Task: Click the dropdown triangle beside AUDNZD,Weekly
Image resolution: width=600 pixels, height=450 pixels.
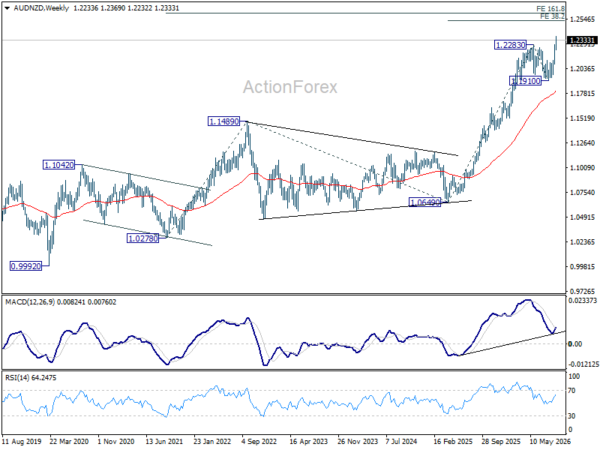Action: coord(7,8)
